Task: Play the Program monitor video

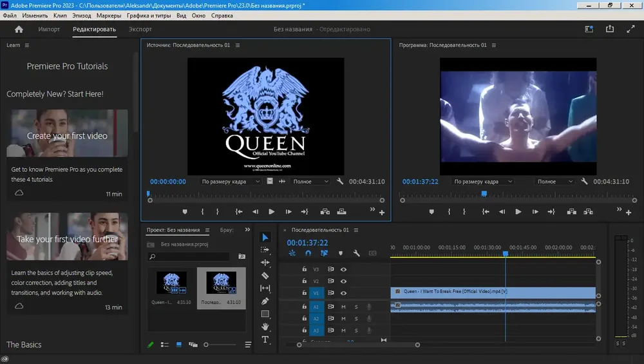Action: pos(518,211)
